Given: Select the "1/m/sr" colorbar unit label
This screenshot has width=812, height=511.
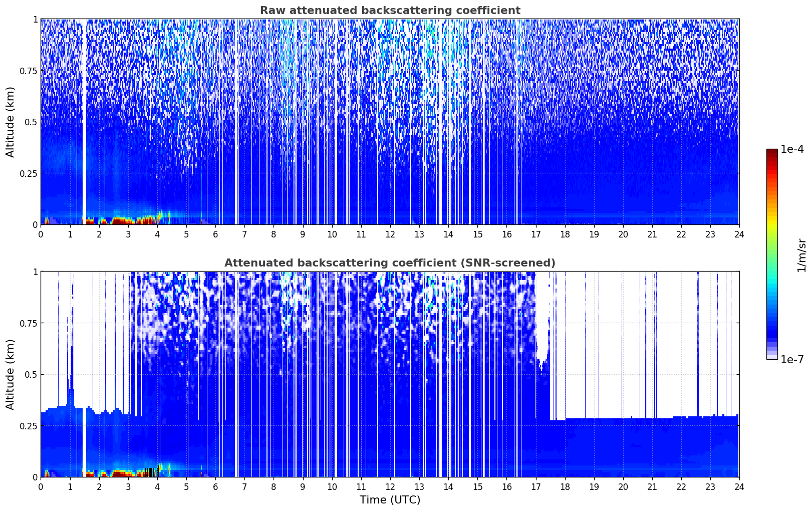Looking at the screenshot, I should (801, 254).
